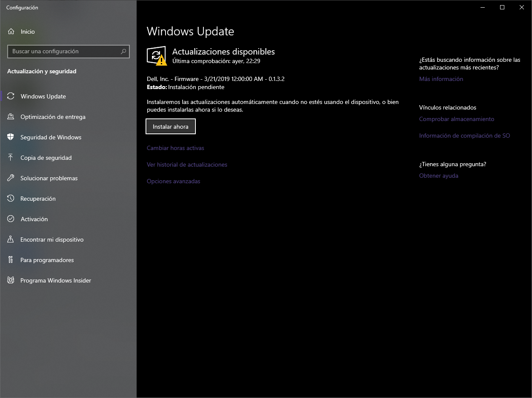Go to Optimización de entrega
The height and width of the screenshot is (398, 532).
pos(68,117)
